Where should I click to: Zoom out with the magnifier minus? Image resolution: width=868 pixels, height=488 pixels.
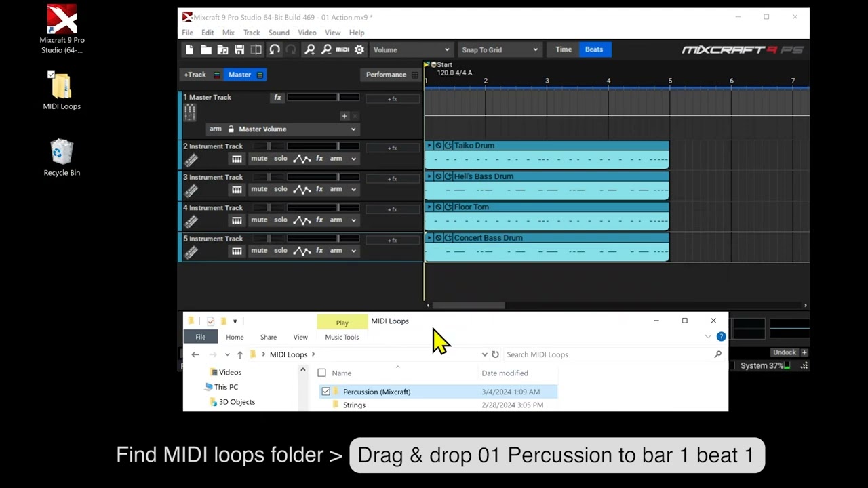(x=326, y=49)
